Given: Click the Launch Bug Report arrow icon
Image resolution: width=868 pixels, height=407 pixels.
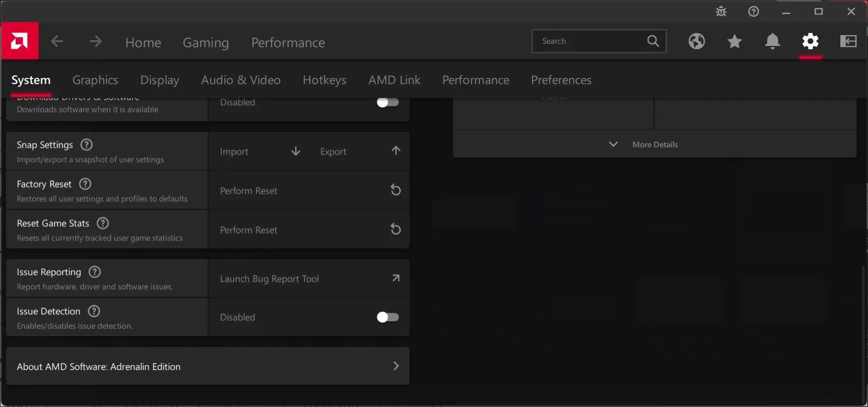Looking at the screenshot, I should pyautogui.click(x=396, y=278).
